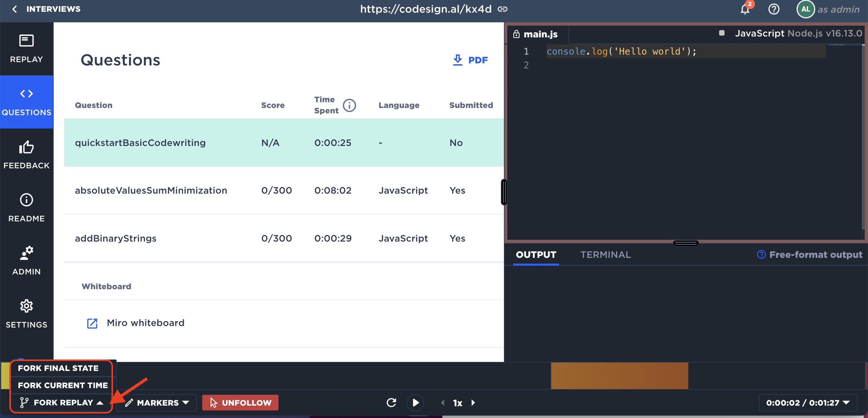Restart the replay with the reload icon
This screenshot has height=418, width=868.
point(391,403)
